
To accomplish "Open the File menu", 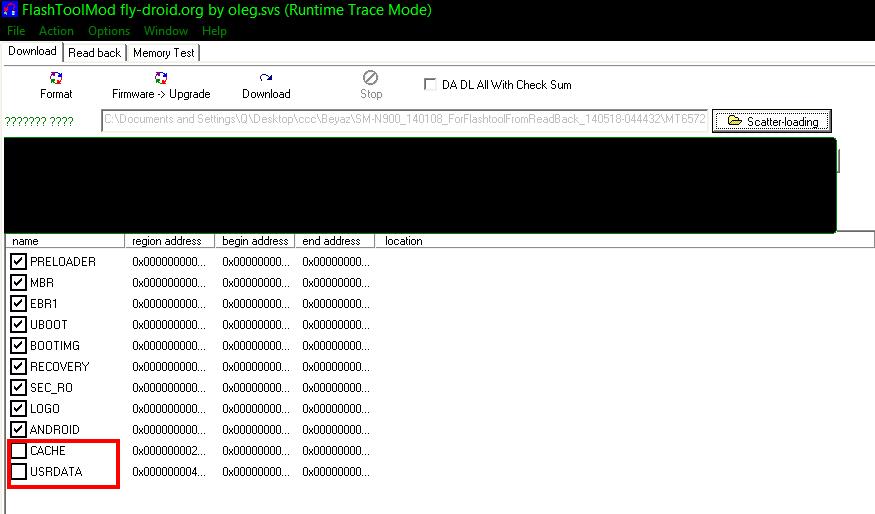I will [16, 31].
